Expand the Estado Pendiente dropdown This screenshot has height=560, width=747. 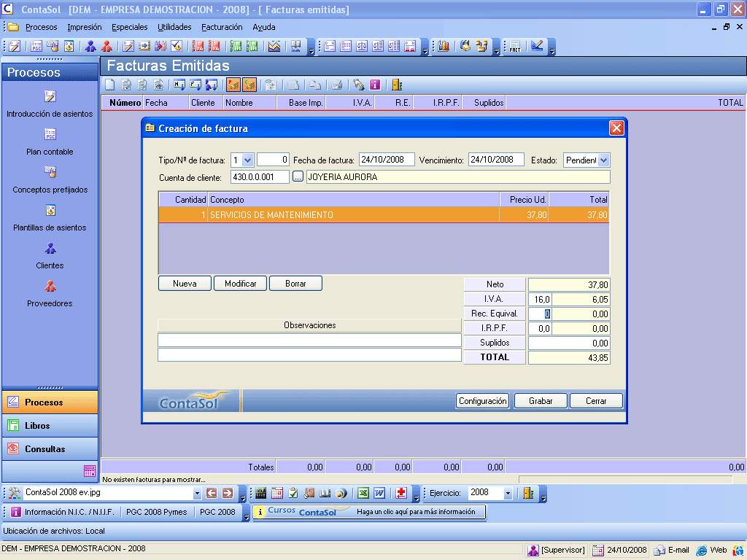point(603,160)
